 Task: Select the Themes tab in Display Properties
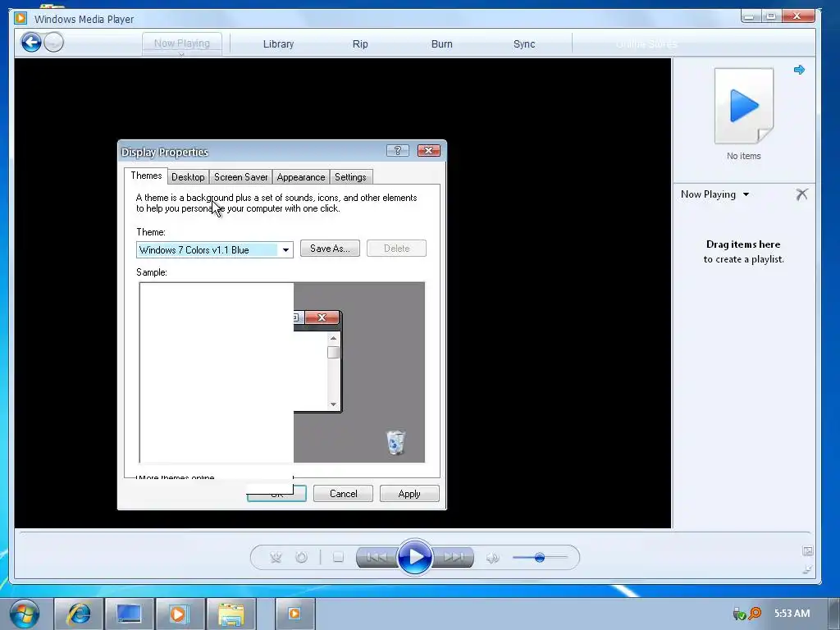click(x=146, y=176)
